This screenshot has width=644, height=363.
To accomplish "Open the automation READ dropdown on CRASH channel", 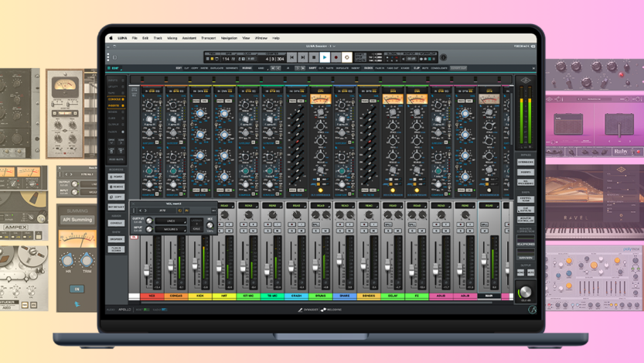I will 297,206.
